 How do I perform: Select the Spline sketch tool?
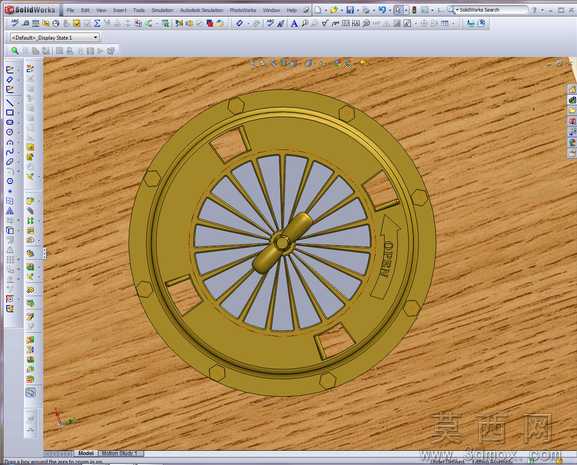[x=10, y=151]
